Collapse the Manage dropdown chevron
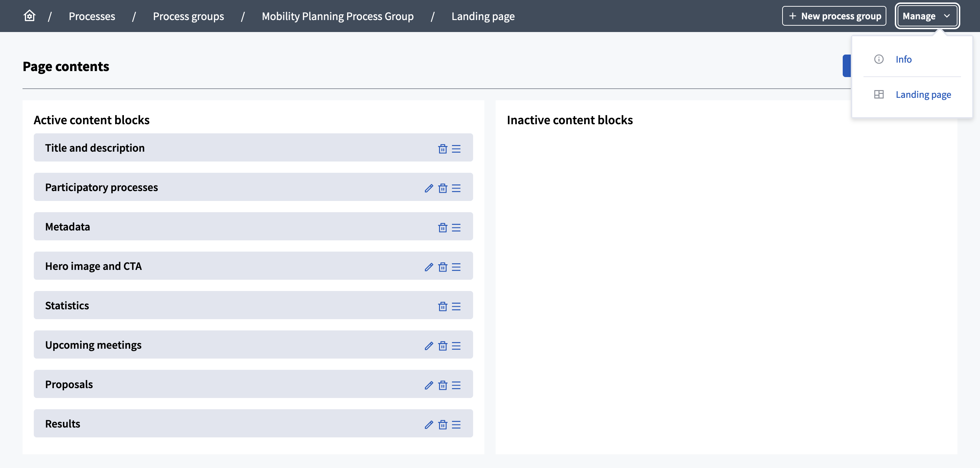This screenshot has width=980, height=468. pos(948,16)
